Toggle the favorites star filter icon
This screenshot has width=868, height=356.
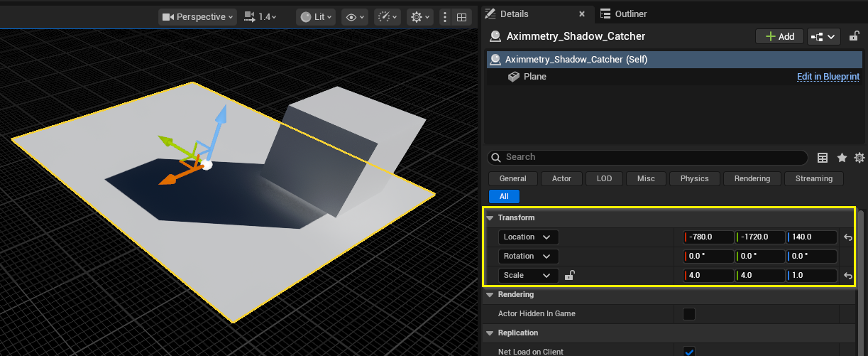tap(842, 158)
